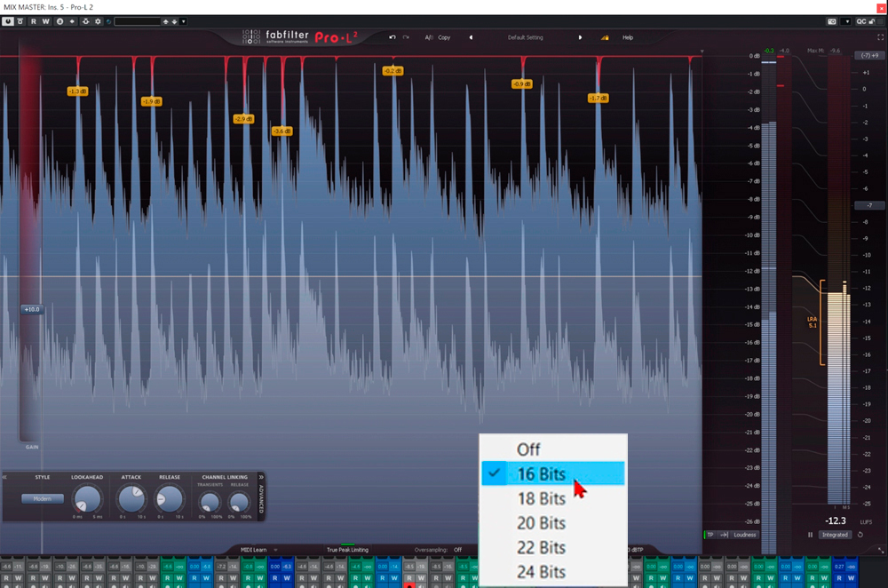888x588 pixels.
Task: Open the Style dropdown showing Modern
Action: click(x=43, y=498)
